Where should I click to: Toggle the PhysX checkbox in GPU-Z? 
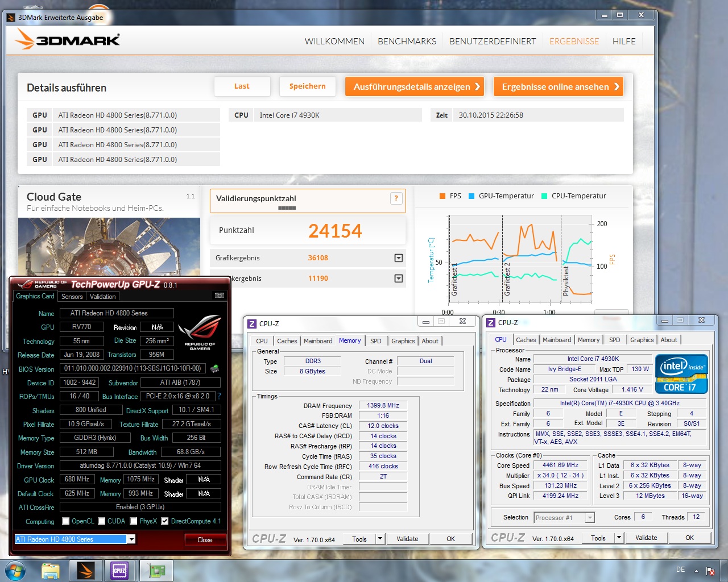click(134, 521)
